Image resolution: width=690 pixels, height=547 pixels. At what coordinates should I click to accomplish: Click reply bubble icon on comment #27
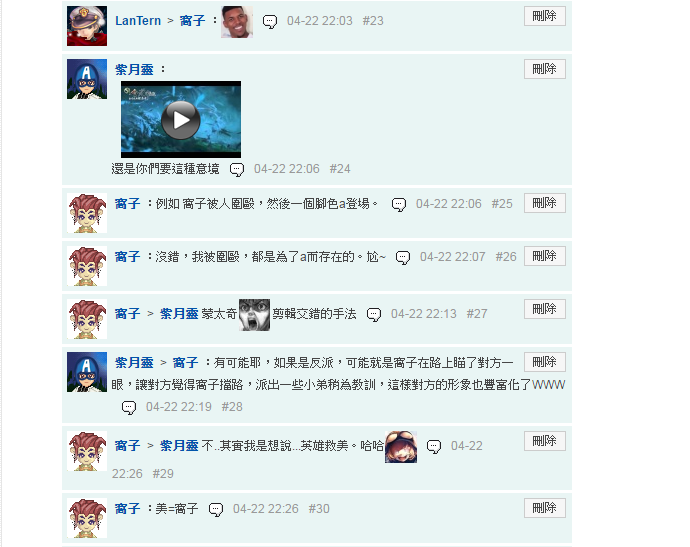tap(374, 314)
